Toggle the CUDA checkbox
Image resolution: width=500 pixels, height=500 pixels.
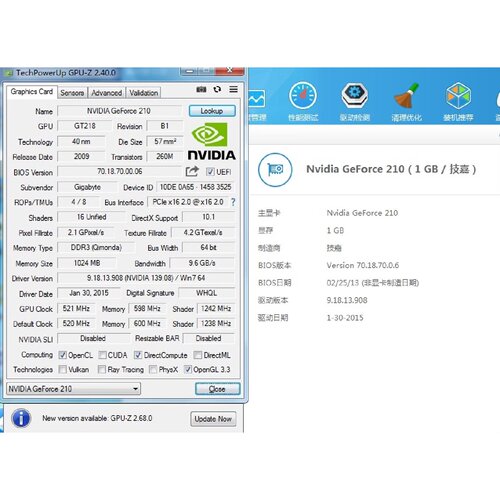point(103,355)
